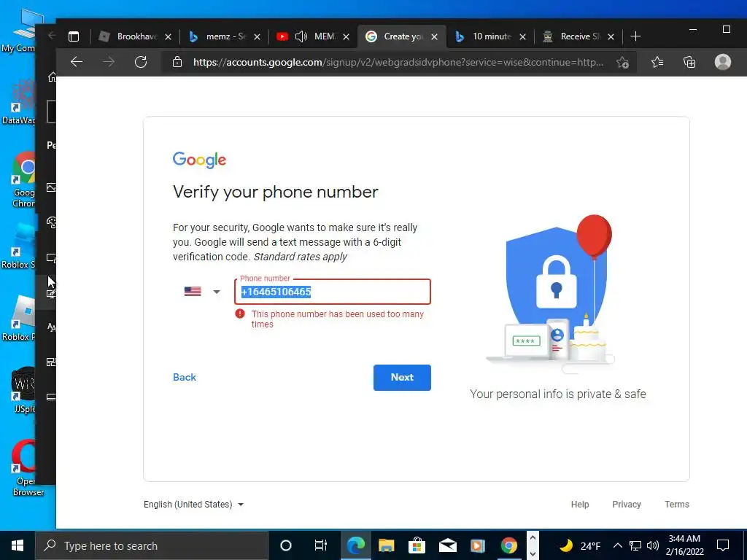Open the Privacy link in footer
This screenshot has width=747, height=560.
[x=627, y=505]
